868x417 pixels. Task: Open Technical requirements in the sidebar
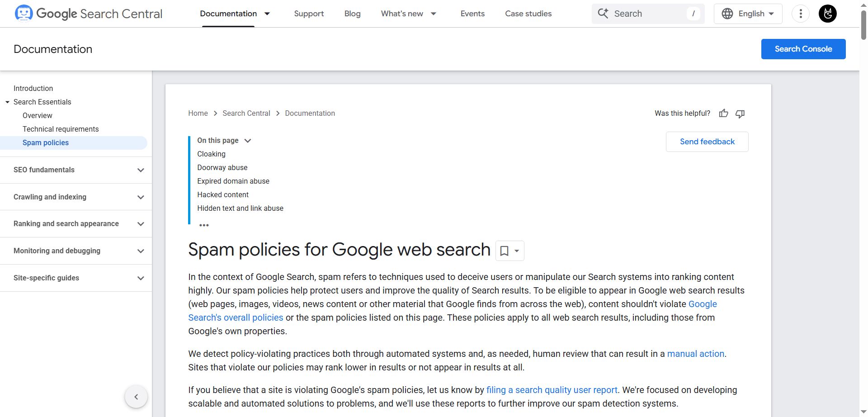point(61,129)
